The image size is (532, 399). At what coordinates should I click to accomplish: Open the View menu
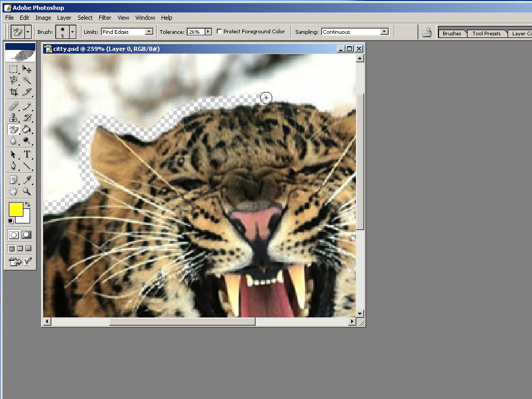point(123,18)
